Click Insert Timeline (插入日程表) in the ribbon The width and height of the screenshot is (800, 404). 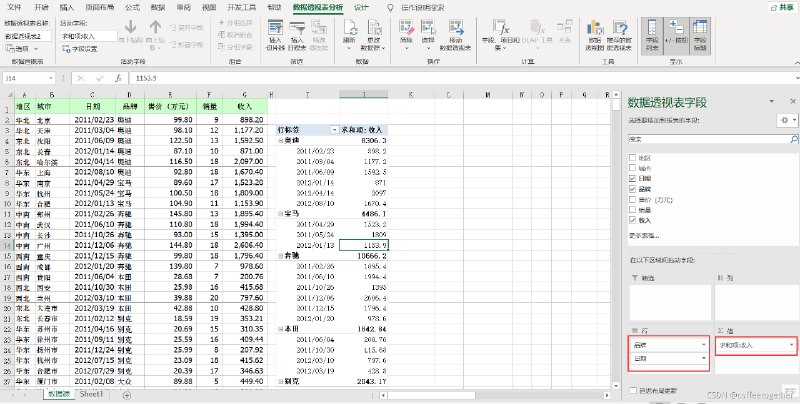pos(297,35)
